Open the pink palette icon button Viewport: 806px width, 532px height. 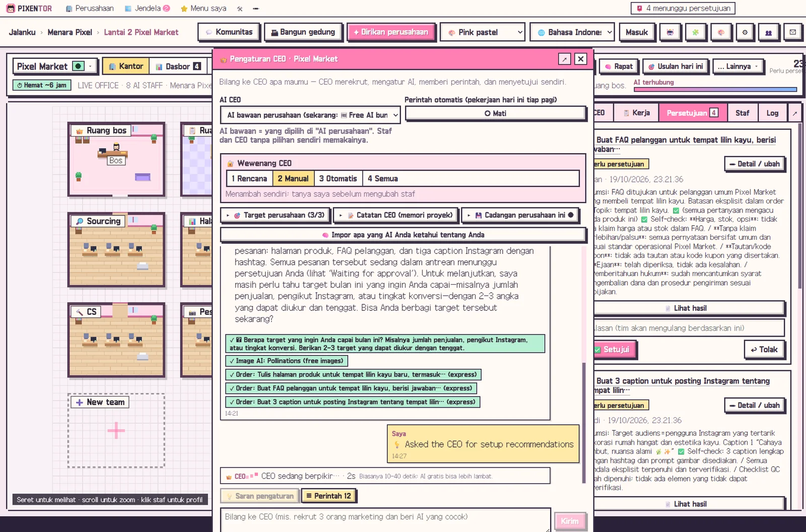pos(721,32)
